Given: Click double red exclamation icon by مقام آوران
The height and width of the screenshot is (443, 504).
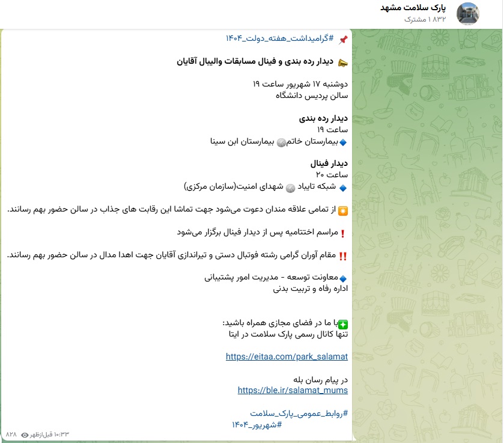Looking at the screenshot, I should pyautogui.click(x=343, y=256).
